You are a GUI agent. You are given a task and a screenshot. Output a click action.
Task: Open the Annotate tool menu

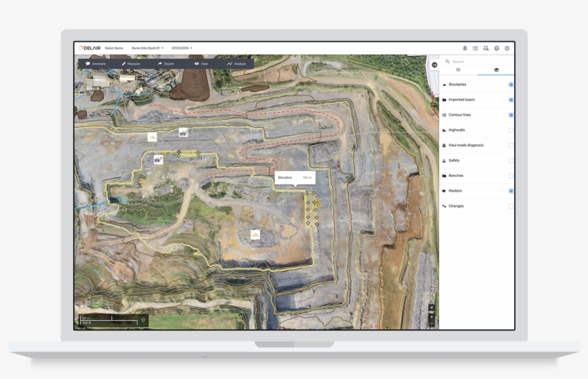(95, 64)
